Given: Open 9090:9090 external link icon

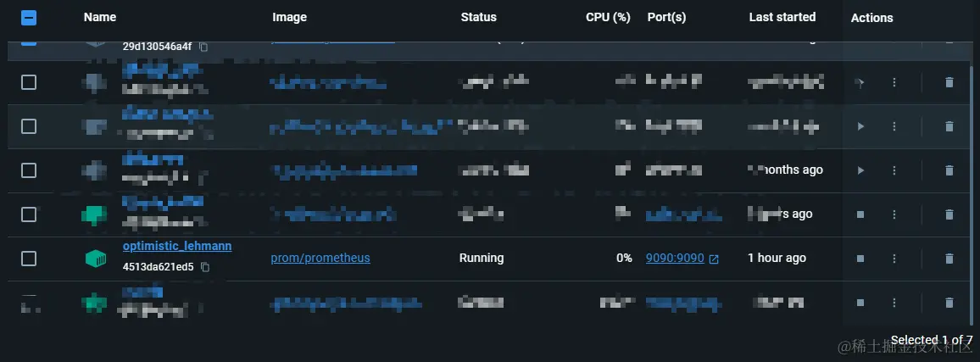Looking at the screenshot, I should point(714,259).
